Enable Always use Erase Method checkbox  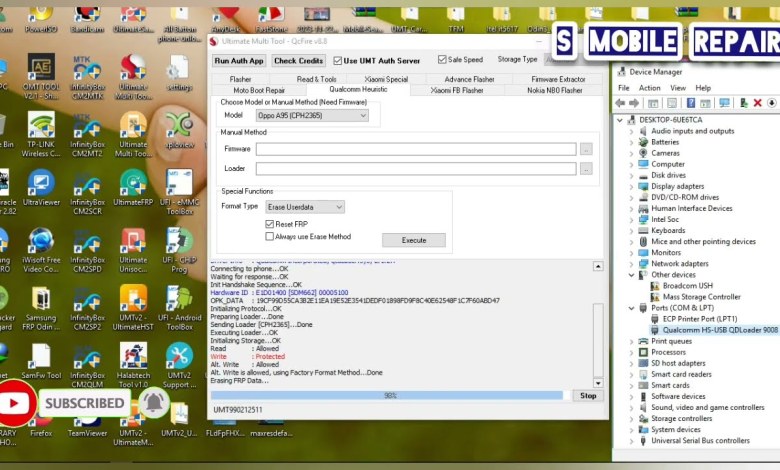click(x=270, y=237)
